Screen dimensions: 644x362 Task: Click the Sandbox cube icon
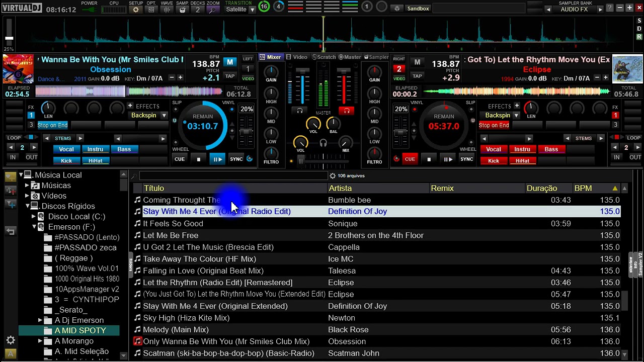click(397, 9)
